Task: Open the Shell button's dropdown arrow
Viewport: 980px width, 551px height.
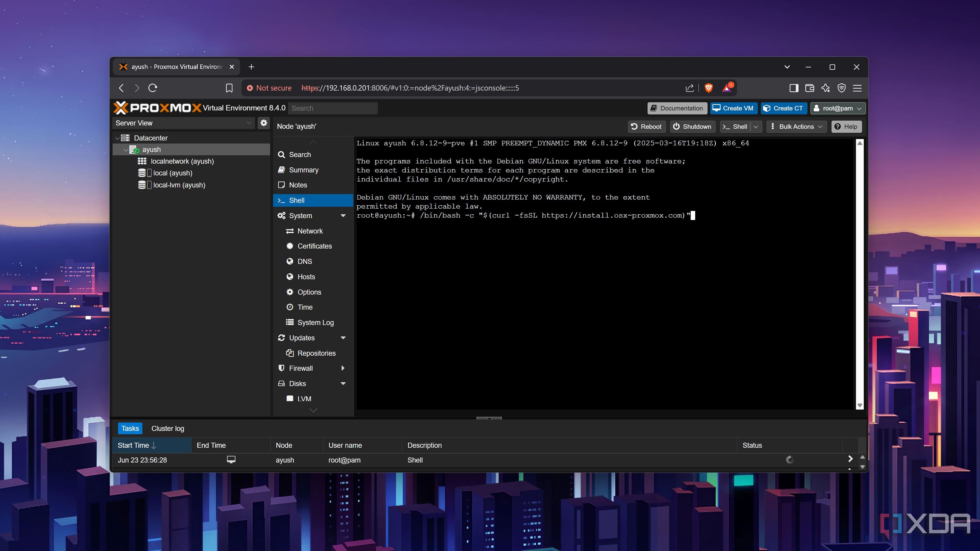Action: pyautogui.click(x=756, y=127)
